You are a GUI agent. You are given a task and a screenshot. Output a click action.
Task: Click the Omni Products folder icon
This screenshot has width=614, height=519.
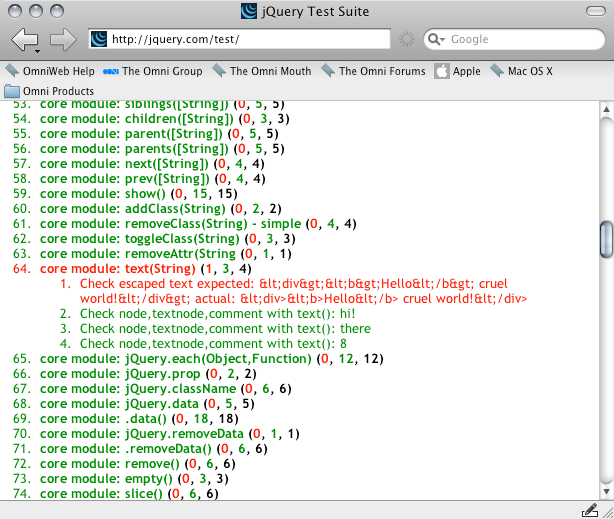tap(13, 92)
